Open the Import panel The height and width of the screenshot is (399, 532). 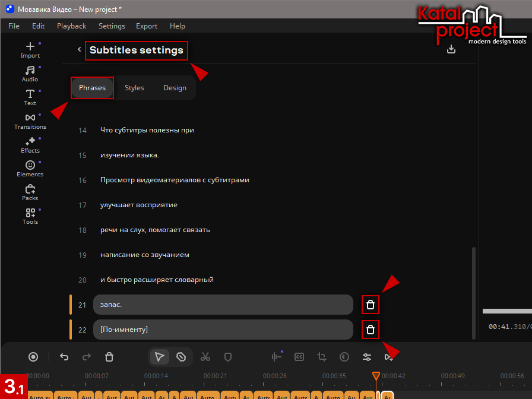[30, 49]
